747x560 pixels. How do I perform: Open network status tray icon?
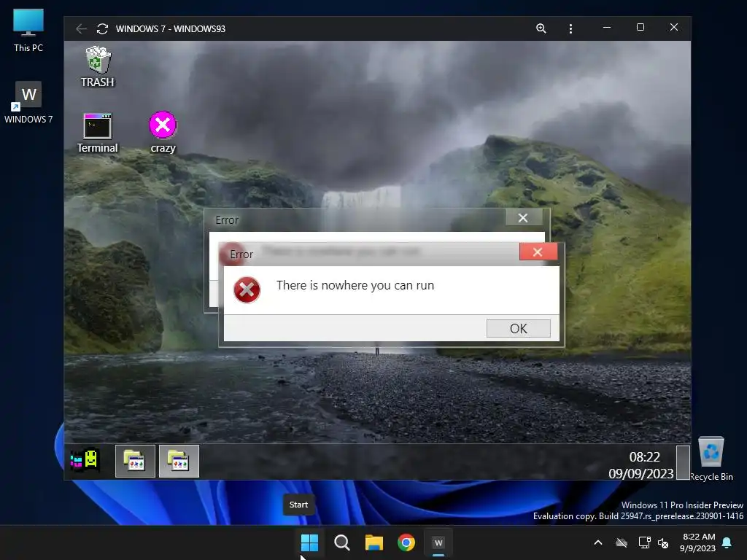coord(644,542)
